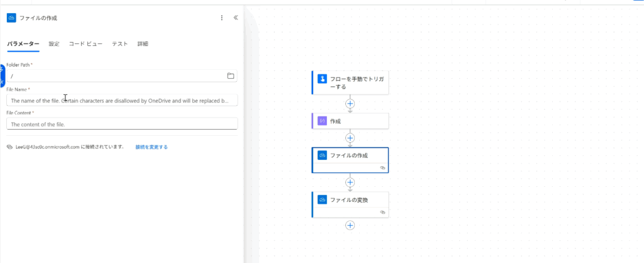Insert a step between 作成 and ファイルの作成

click(x=350, y=138)
